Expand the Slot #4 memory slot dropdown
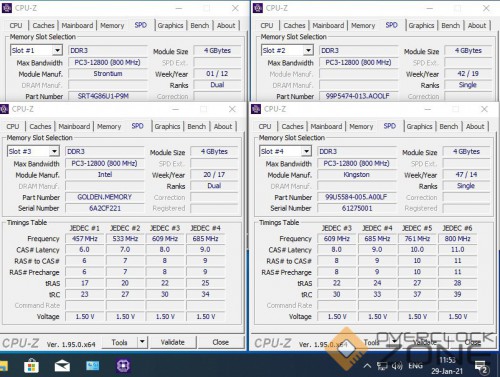Viewport: 500px width, 377px height. pyautogui.click(x=306, y=151)
